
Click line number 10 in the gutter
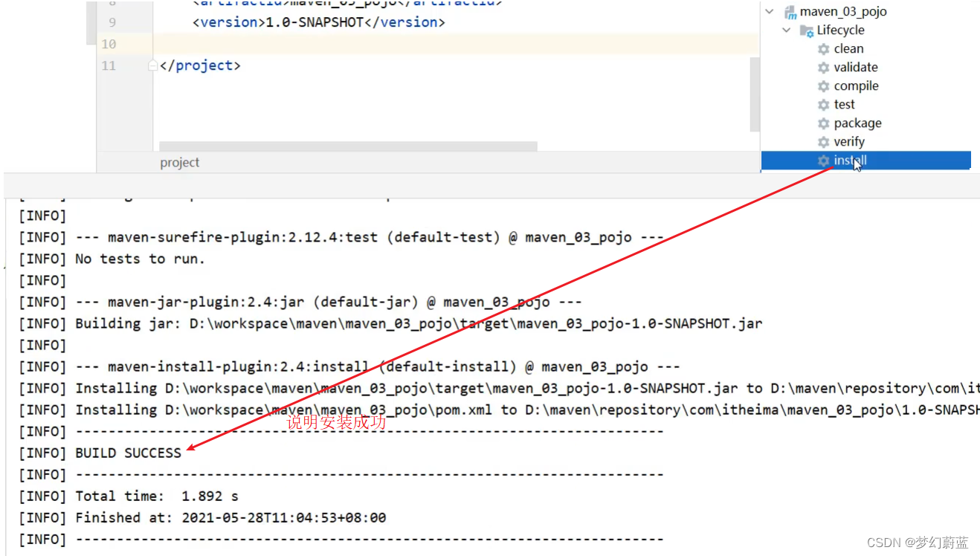109,44
